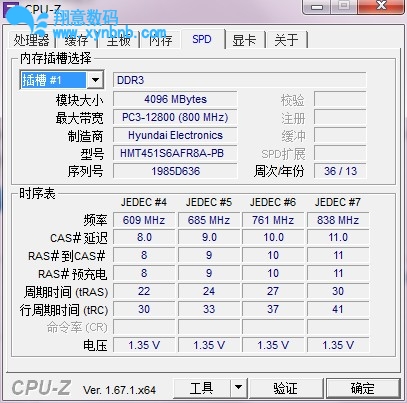Screen dimensions: 407x403
Task: Click the 工具 button
Action: 201,388
